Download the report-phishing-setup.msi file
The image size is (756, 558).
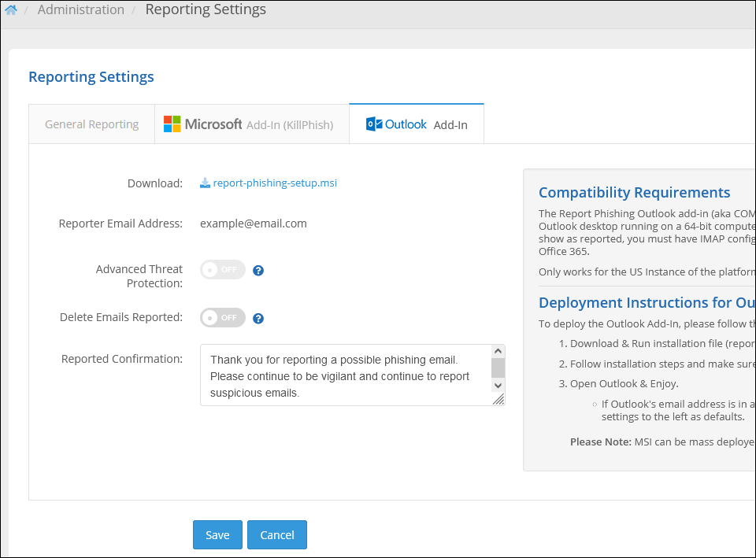click(275, 183)
